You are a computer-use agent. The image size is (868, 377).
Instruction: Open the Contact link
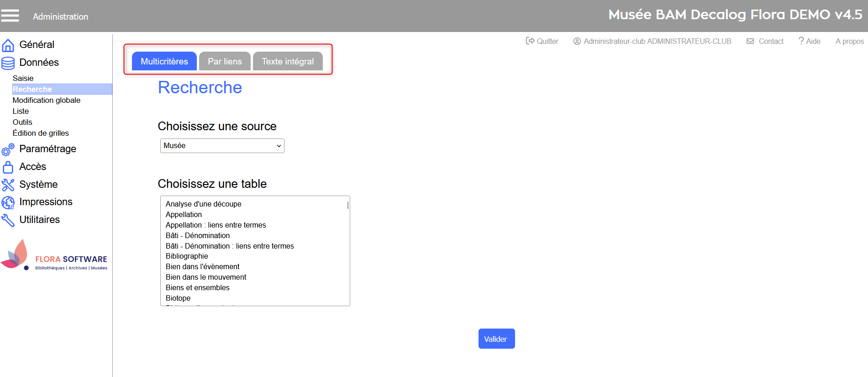click(765, 41)
